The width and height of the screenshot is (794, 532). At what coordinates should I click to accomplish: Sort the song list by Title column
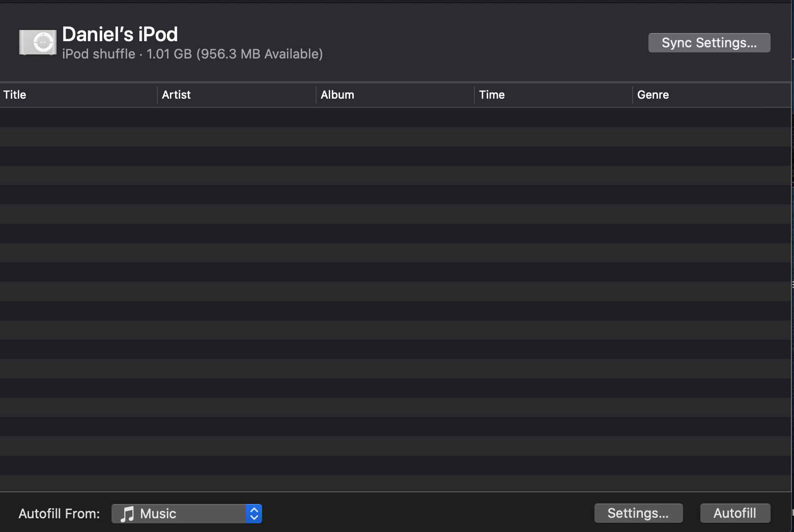pos(78,95)
